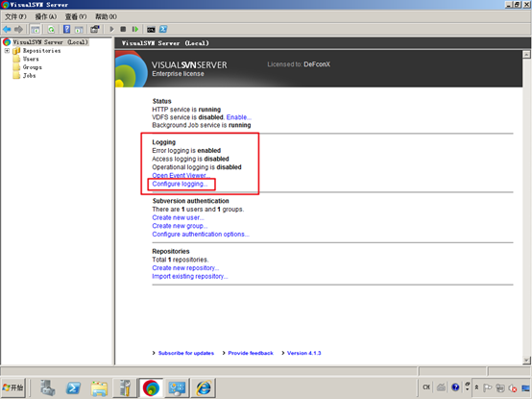The width and height of the screenshot is (532, 399).
Task: Click the scroll down arrow of content pane
Action: pyautogui.click(x=526, y=361)
